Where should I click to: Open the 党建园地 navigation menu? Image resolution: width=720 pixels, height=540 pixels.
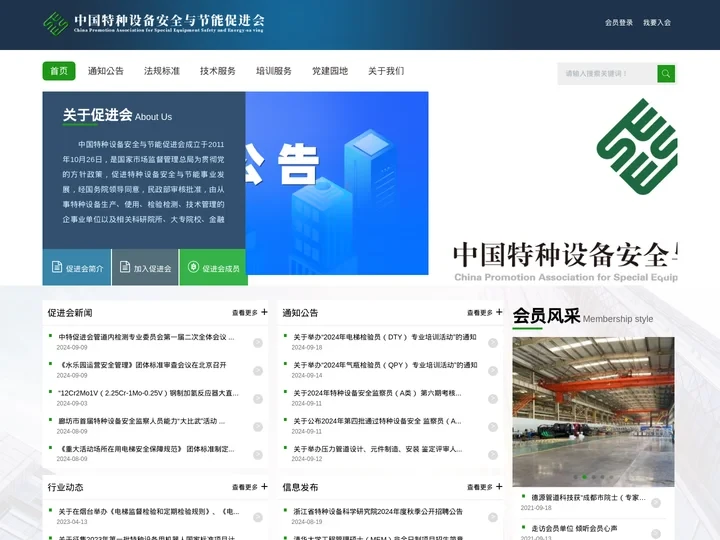(x=330, y=71)
